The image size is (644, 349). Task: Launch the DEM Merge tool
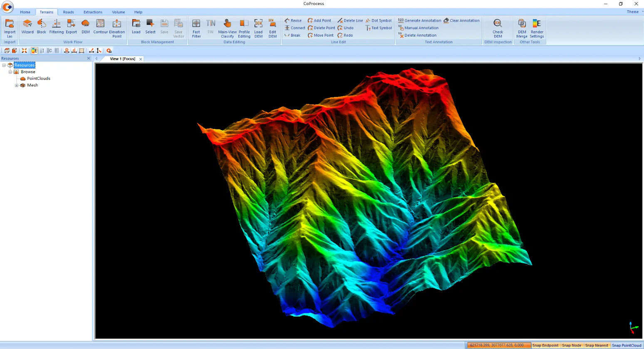(x=522, y=27)
